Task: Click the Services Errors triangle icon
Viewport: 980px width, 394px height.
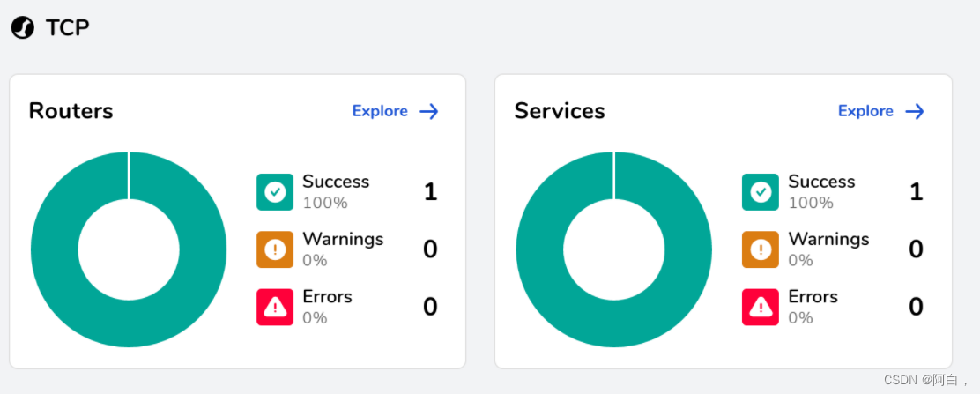Action: 761,307
